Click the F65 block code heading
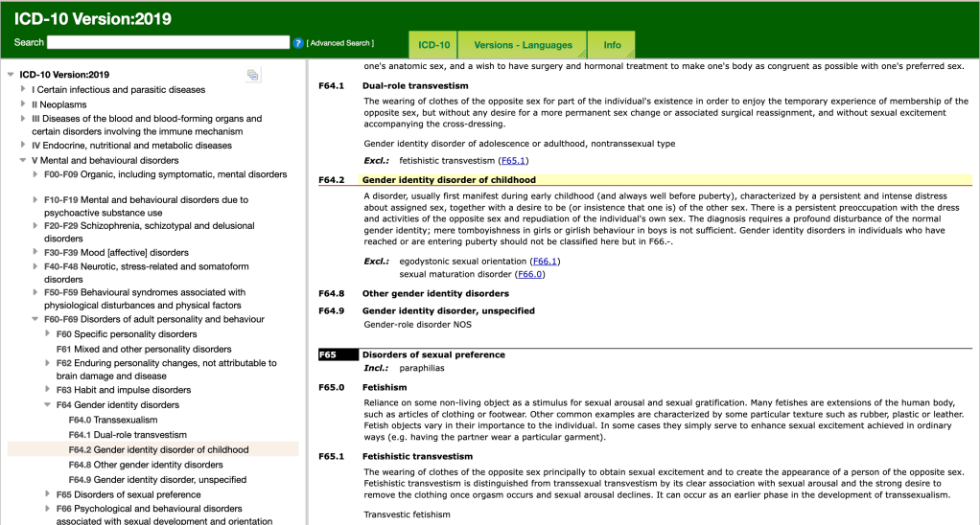 (327, 354)
